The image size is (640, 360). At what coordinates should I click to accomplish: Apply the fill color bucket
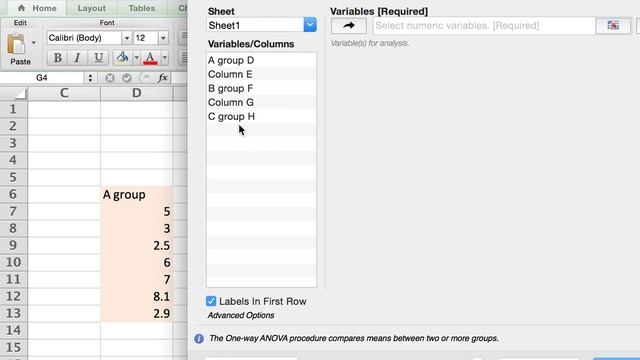pos(122,58)
